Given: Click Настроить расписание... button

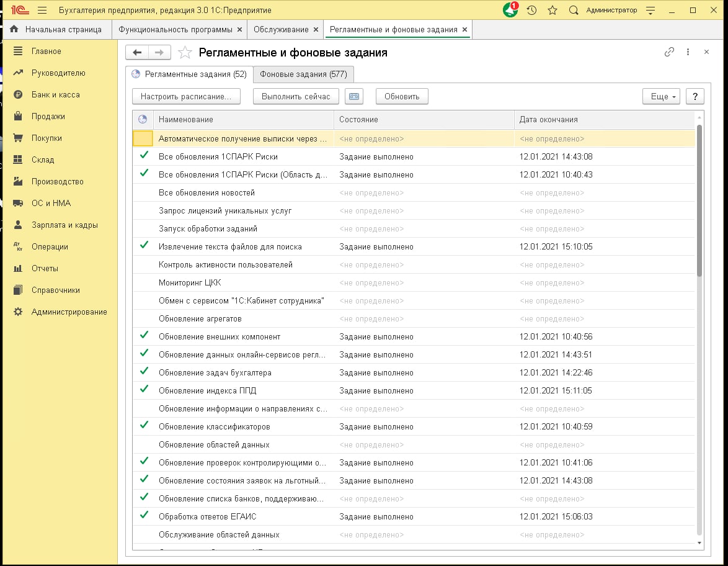Looking at the screenshot, I should coord(186,96).
